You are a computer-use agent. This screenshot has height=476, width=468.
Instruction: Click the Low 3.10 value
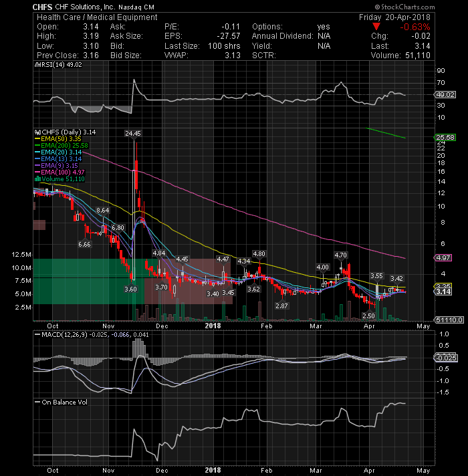coord(91,46)
